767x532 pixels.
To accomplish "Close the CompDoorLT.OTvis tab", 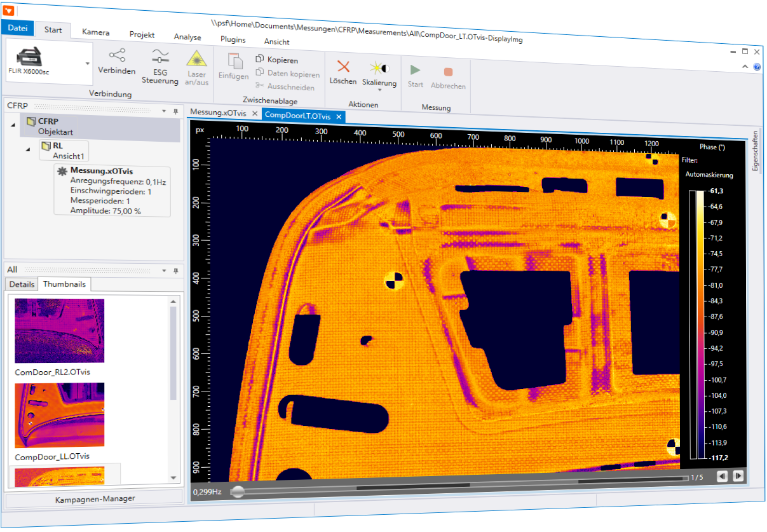I will (x=339, y=116).
